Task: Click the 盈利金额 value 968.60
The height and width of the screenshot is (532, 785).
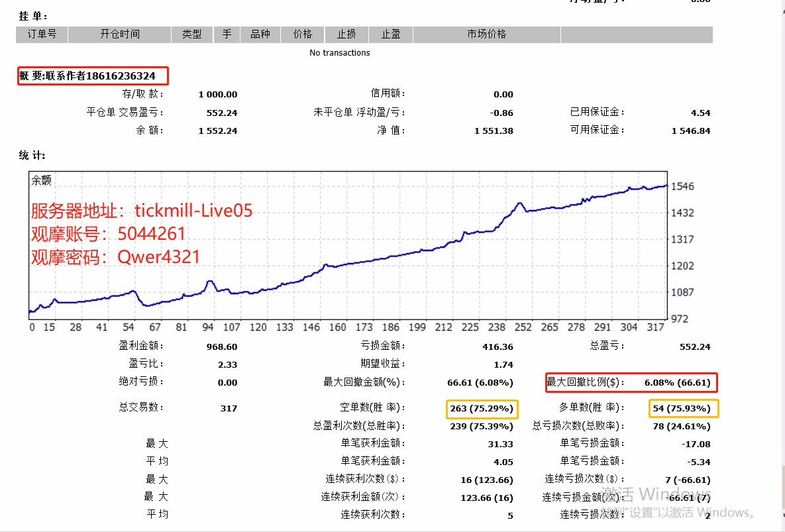Action: point(222,346)
